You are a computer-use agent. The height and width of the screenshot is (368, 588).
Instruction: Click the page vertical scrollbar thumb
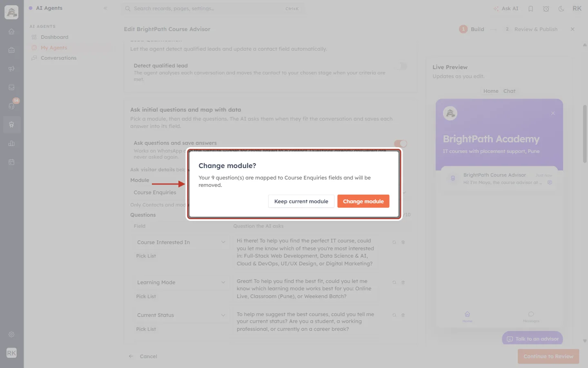tap(585, 134)
